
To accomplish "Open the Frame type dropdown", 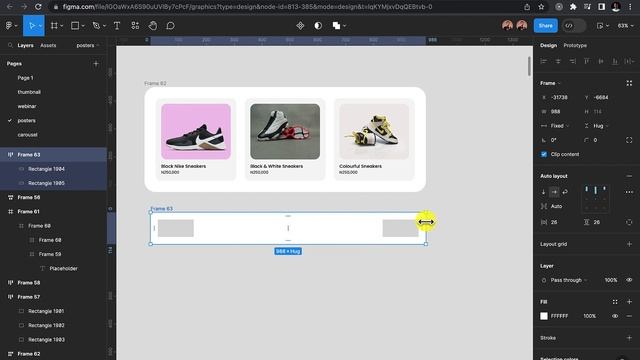I will click(550, 83).
